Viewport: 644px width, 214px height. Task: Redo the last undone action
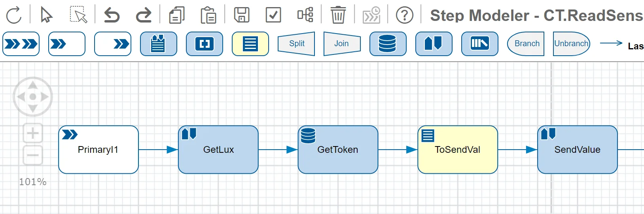[x=143, y=15]
